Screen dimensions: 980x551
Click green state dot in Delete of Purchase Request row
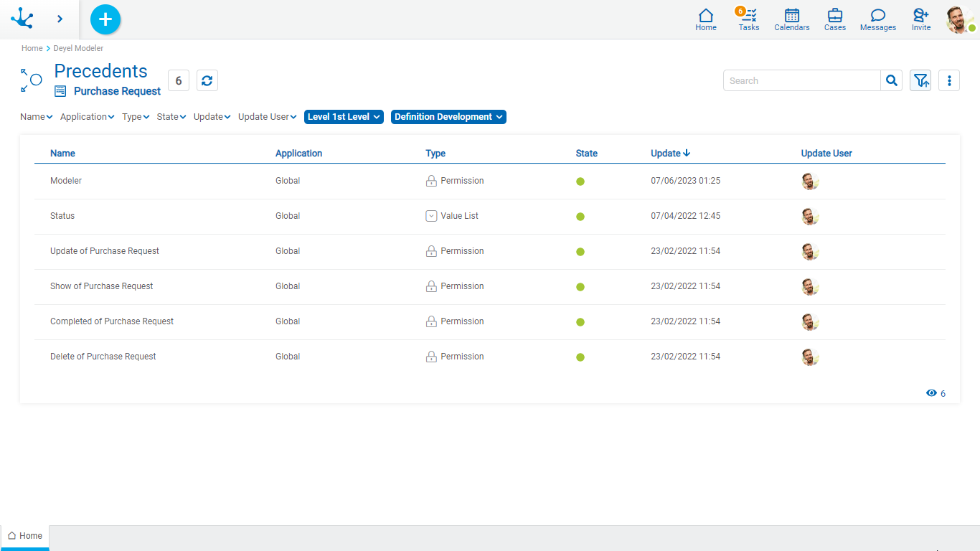point(580,357)
